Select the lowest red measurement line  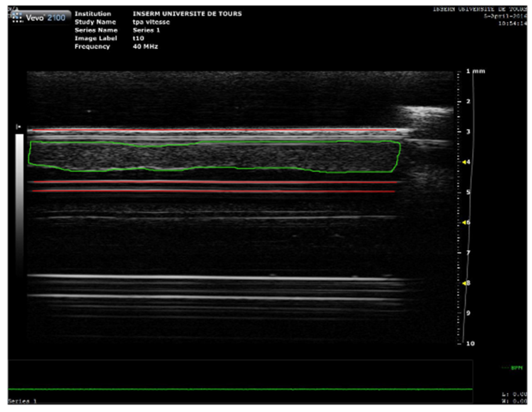[207, 191]
